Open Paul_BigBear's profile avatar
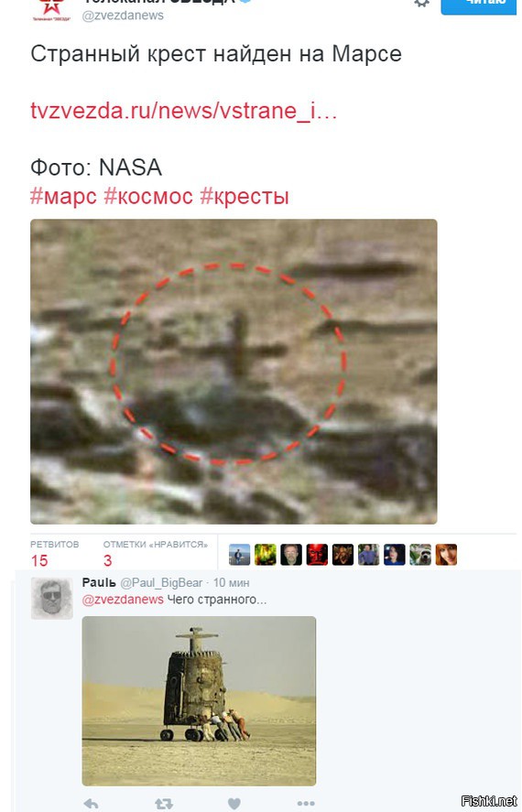Screen dimensions: 522x812 52,599
